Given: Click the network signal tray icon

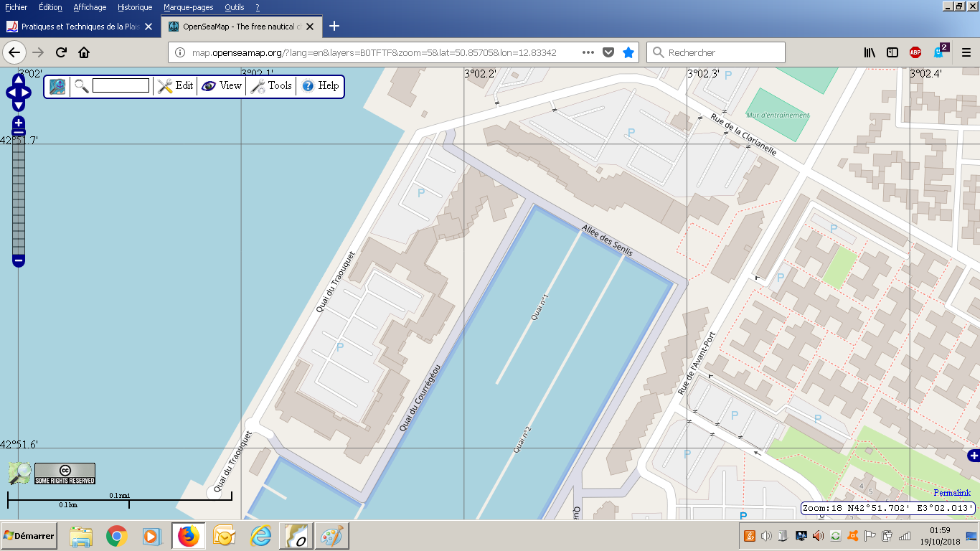Looking at the screenshot, I should point(904,536).
